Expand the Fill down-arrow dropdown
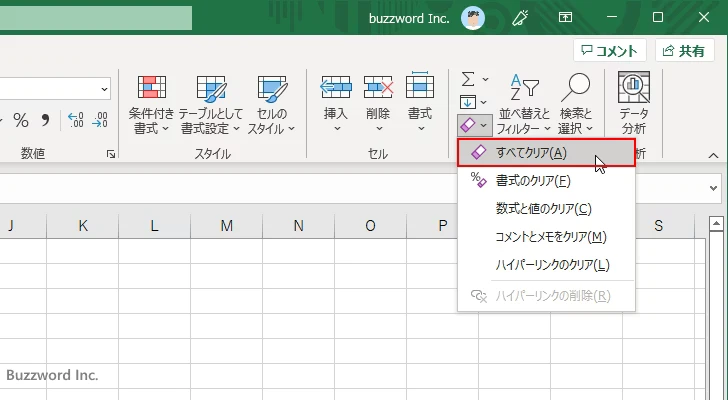Image resolution: width=728 pixels, height=400 pixels. (486, 102)
